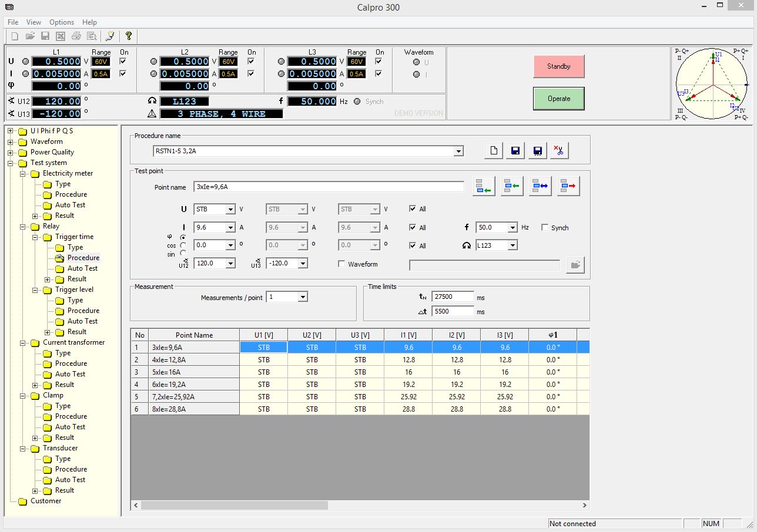This screenshot has width=757, height=532.
Task: Delete procedure using scissors icon
Action: pos(559,151)
